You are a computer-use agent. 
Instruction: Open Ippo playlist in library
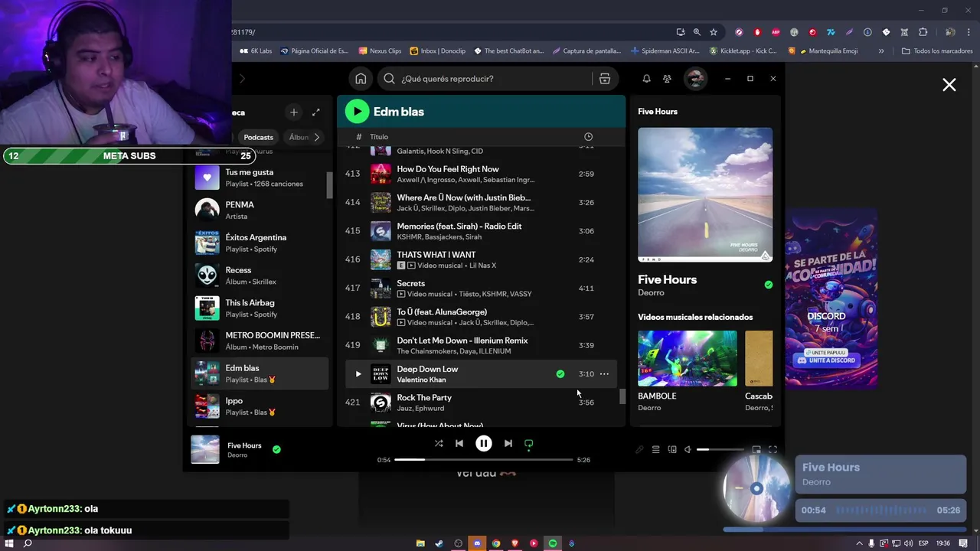pyautogui.click(x=260, y=406)
